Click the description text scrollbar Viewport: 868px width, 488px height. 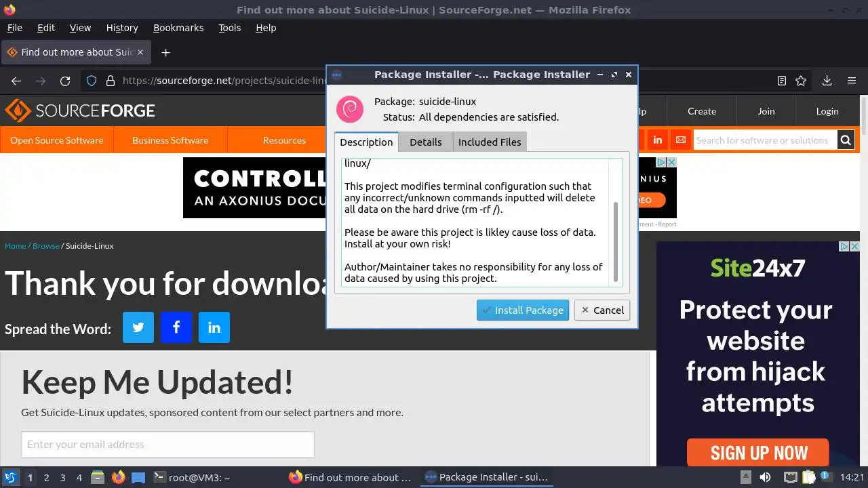pyautogui.click(x=616, y=242)
